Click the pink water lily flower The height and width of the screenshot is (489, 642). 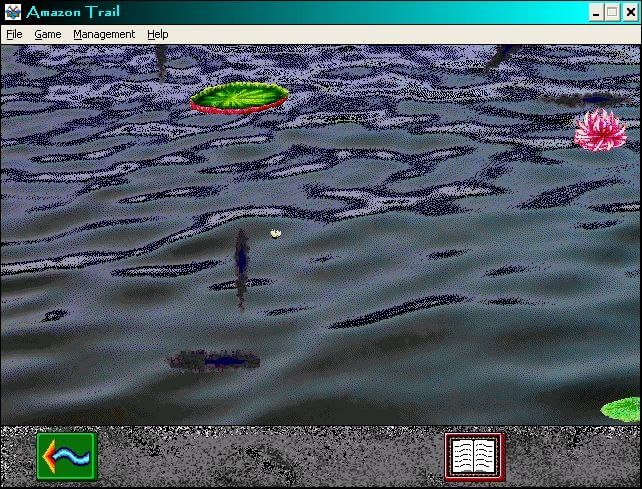(600, 130)
